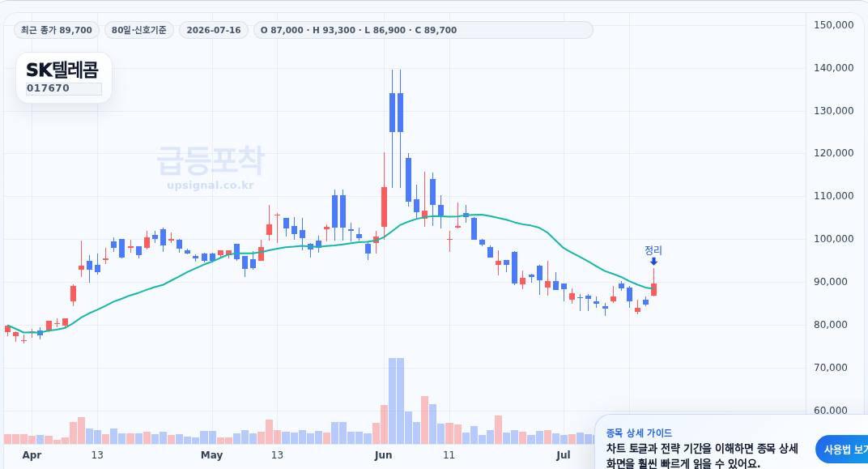The height and width of the screenshot is (469, 868).
Task: Click the 종목 상세 가이드 heading
Action: (639, 433)
